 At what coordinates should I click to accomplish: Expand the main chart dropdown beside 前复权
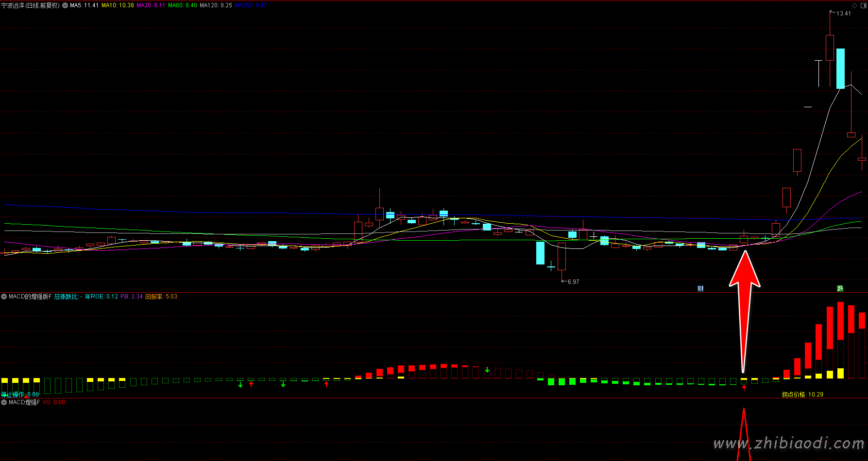[x=65, y=5]
